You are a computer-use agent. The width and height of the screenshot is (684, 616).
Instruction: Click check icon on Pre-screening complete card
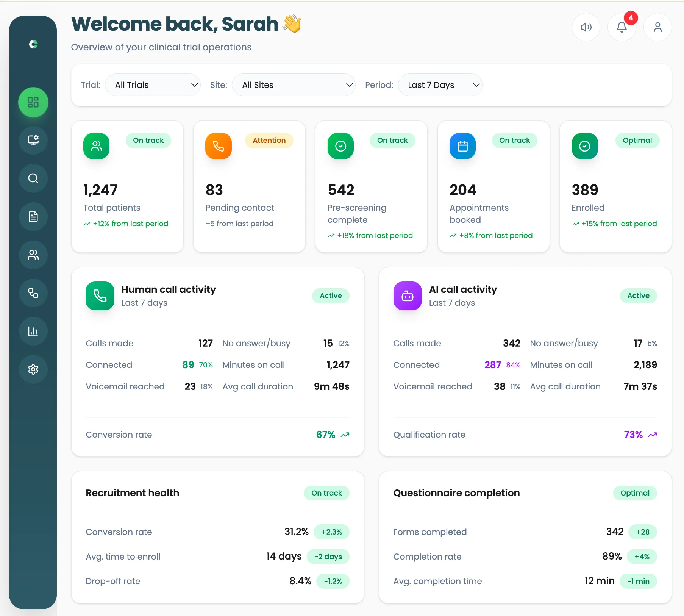point(340,146)
